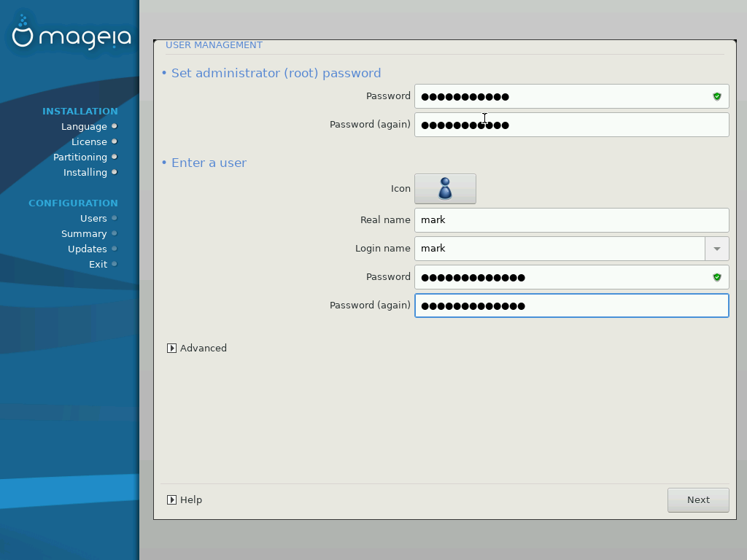Select the Updates step in sidebar
747x560 pixels.
88,249
